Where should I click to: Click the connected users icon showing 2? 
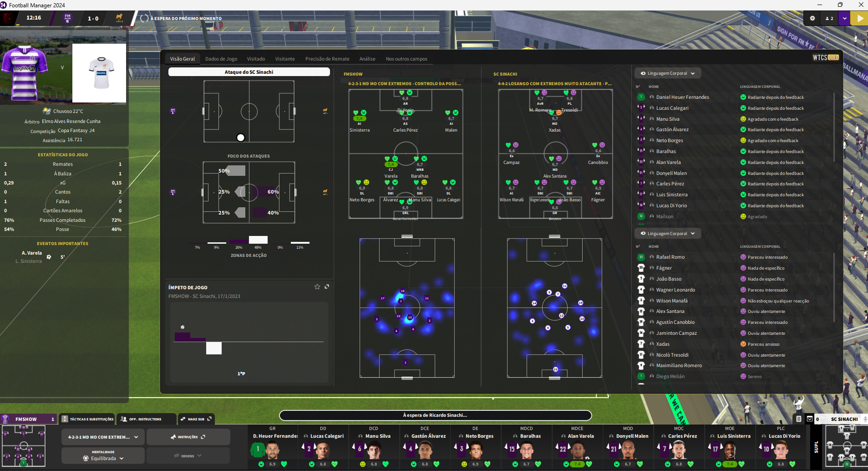coord(829,19)
